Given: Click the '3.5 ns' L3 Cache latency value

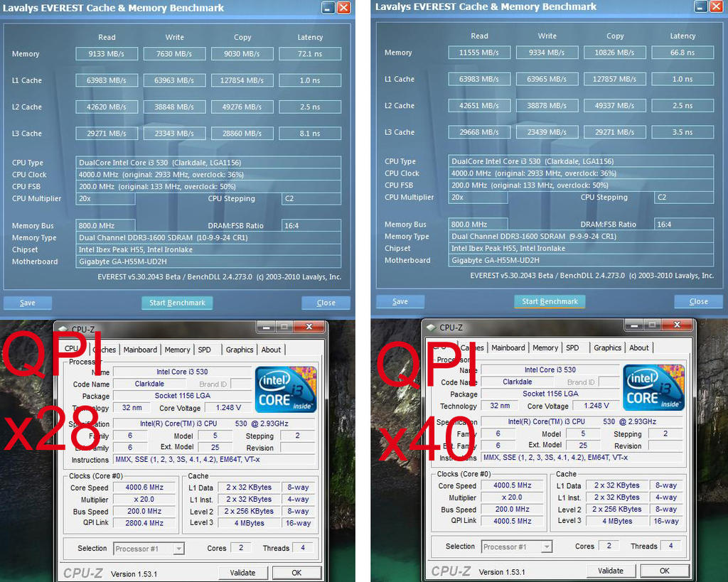Looking at the screenshot, I should (x=683, y=131).
